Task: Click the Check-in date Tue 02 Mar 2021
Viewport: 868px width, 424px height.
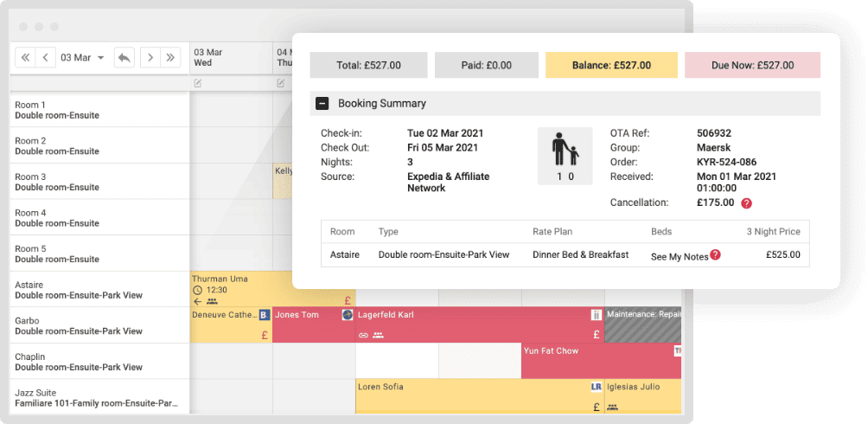Action: point(445,133)
